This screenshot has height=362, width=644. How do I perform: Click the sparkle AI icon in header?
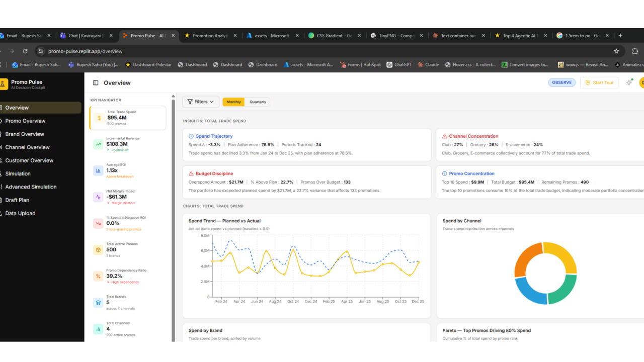pyautogui.click(x=629, y=82)
